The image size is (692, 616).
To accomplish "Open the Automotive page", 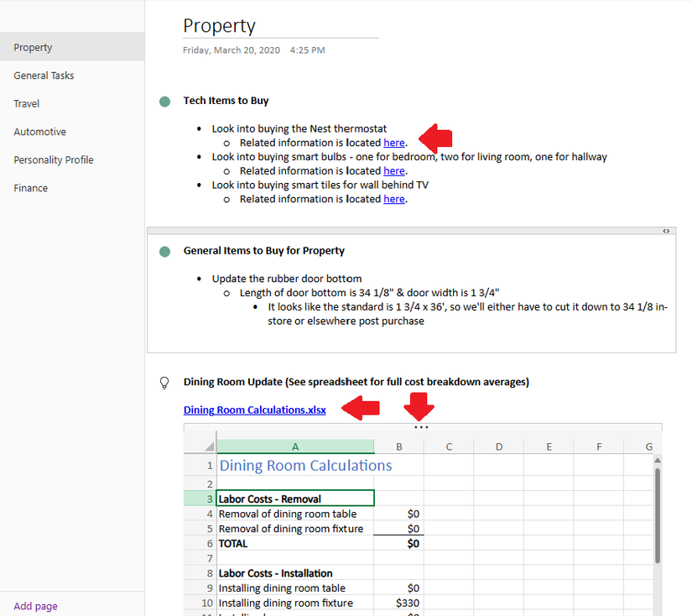I will pyautogui.click(x=39, y=131).
